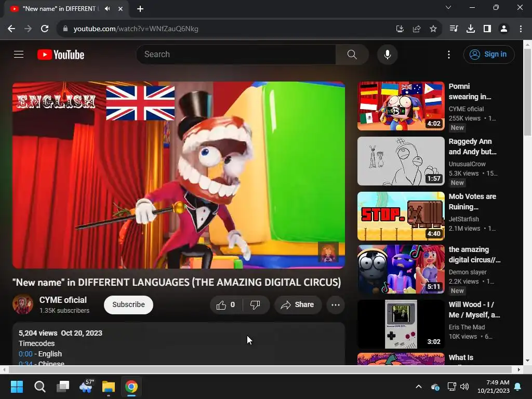Viewport: 532px width, 399px height.
Task: Open Chrome profile avatar menu
Action: point(504,29)
